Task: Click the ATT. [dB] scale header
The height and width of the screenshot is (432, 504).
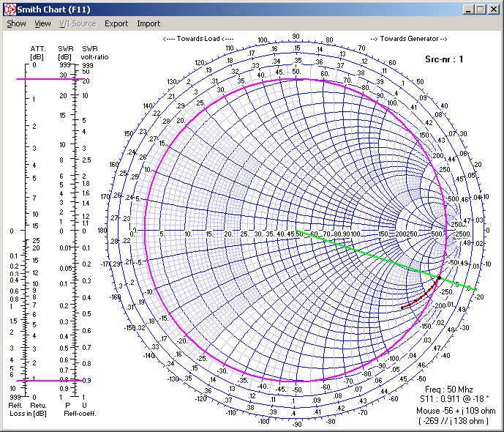Action: tap(37, 52)
